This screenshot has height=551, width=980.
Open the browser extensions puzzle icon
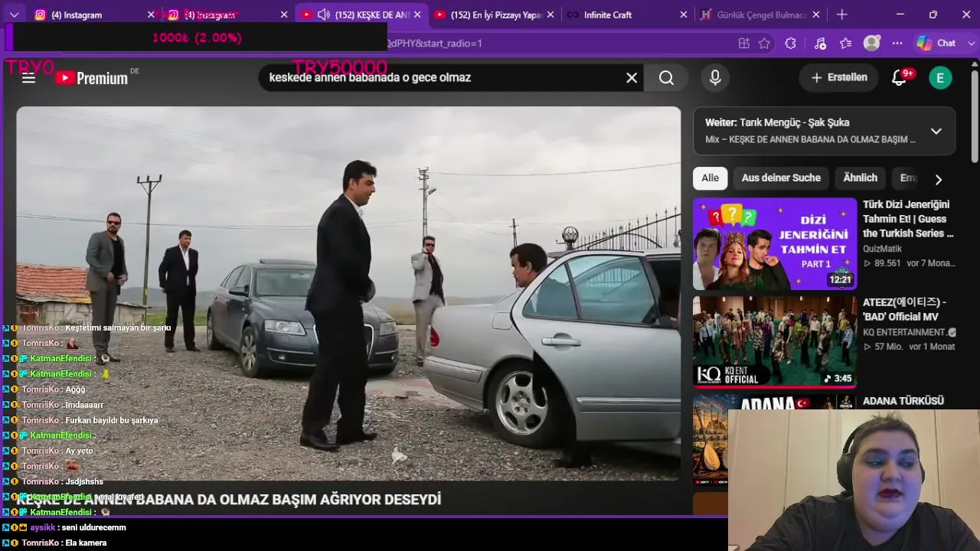tap(791, 44)
